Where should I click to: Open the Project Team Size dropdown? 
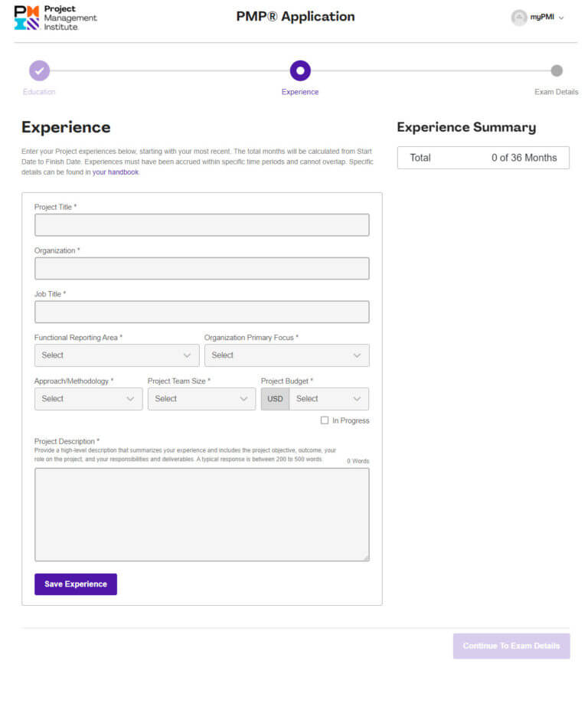(x=201, y=399)
